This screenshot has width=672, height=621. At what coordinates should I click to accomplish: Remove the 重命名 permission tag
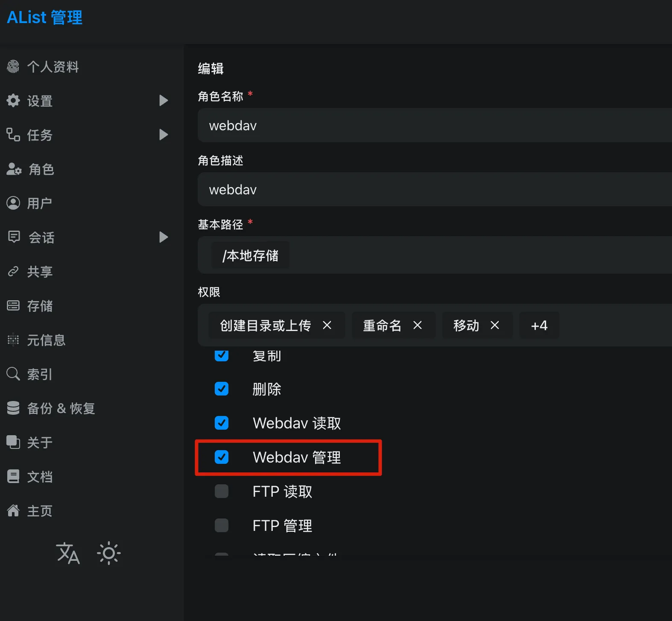[x=418, y=325]
